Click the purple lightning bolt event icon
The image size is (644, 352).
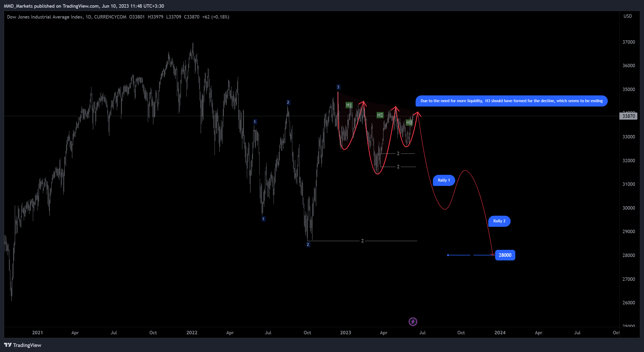coord(413,322)
